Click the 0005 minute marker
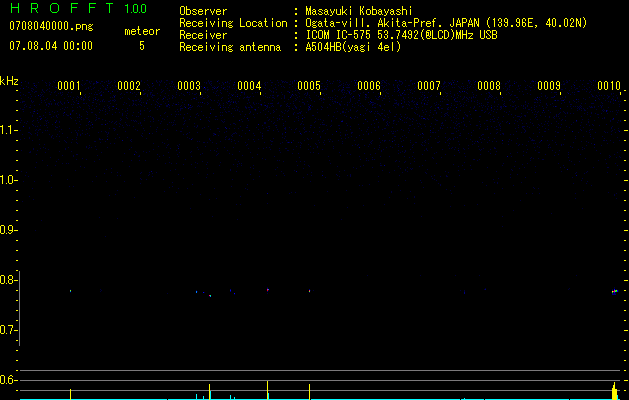The image size is (629, 400). point(309,86)
